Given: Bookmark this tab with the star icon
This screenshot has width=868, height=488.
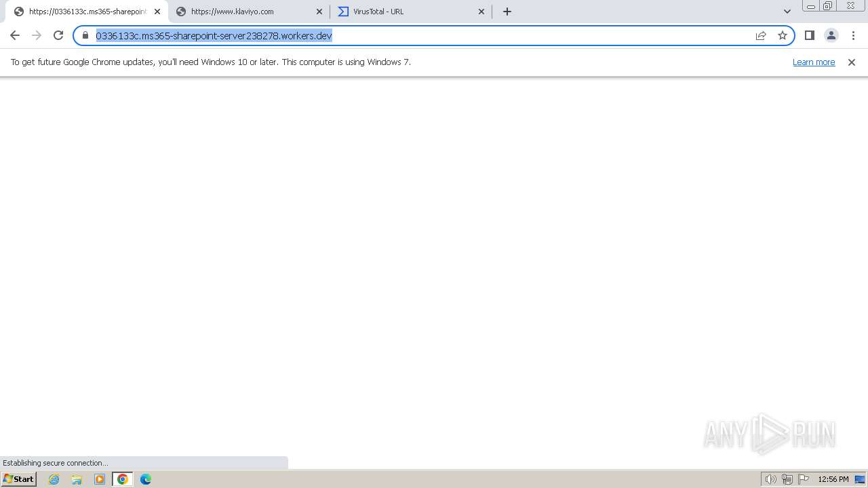Looking at the screenshot, I should pyautogui.click(x=783, y=35).
